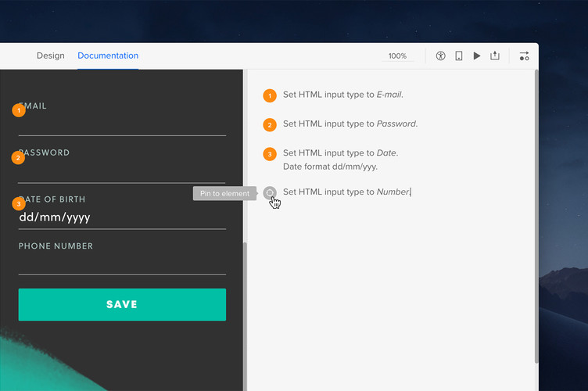The width and height of the screenshot is (588, 391).
Task: Click the Email input field
Action: pos(122,126)
